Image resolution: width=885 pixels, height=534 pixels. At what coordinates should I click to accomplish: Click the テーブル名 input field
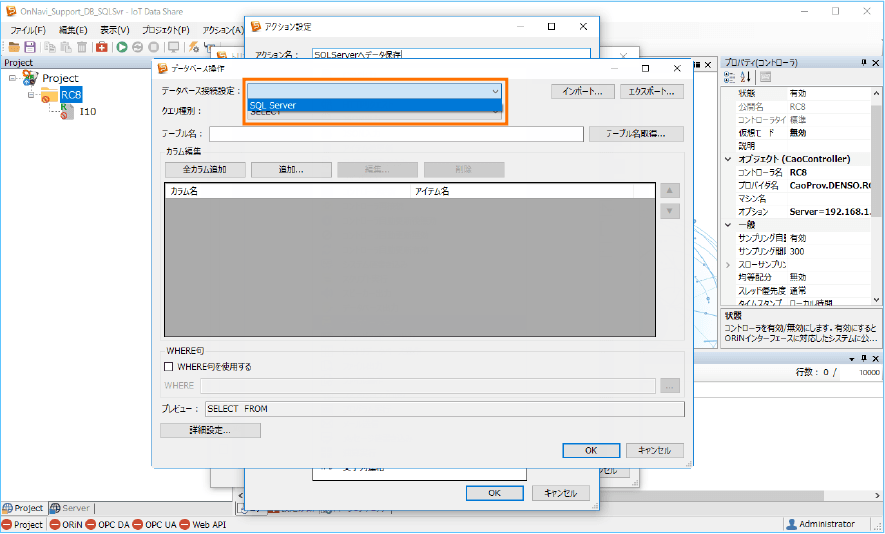396,134
